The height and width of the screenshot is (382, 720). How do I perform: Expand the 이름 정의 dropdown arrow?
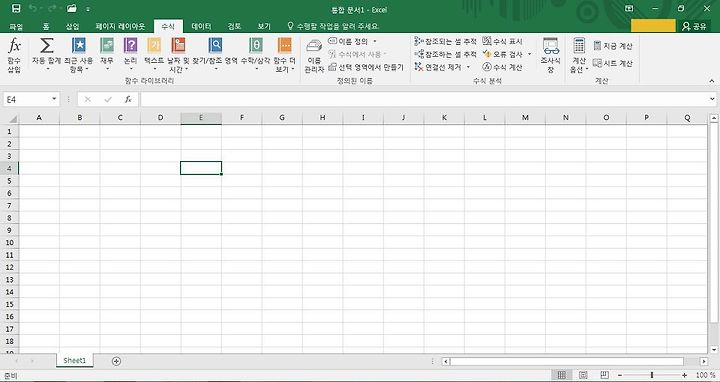pyautogui.click(x=375, y=41)
